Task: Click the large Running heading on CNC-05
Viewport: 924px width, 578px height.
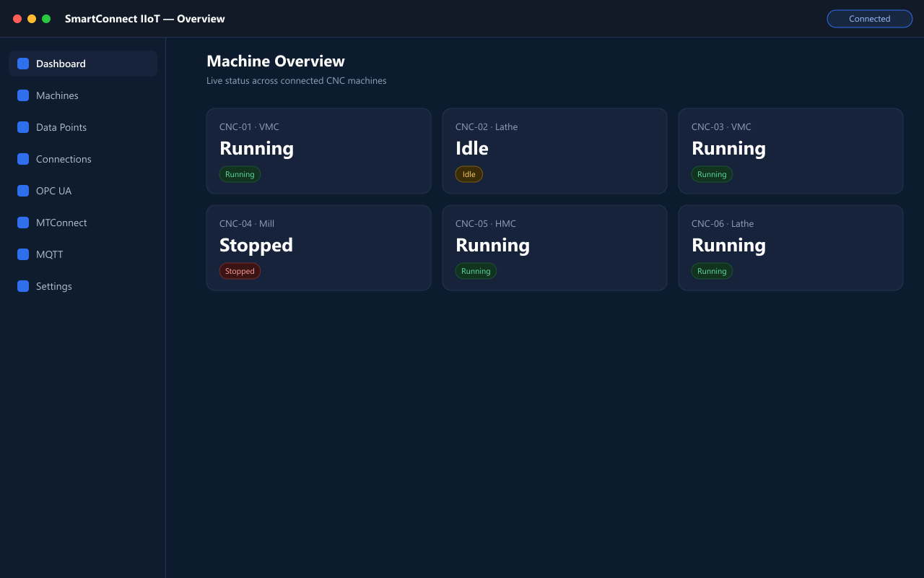Action: click(492, 245)
